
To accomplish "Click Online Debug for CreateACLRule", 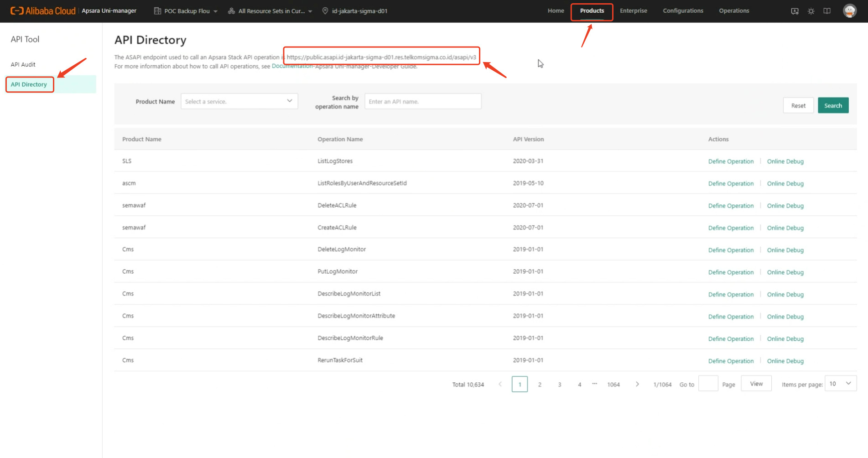I will click(785, 228).
